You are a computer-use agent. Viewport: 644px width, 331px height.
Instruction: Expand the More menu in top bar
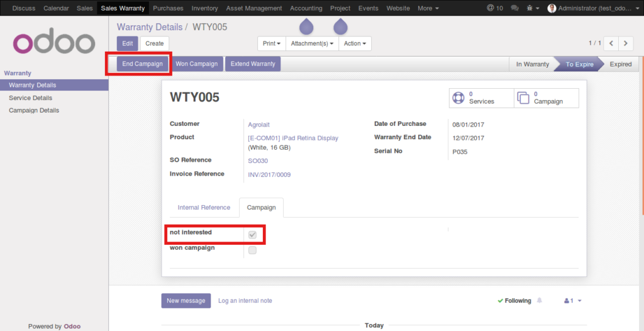(428, 8)
